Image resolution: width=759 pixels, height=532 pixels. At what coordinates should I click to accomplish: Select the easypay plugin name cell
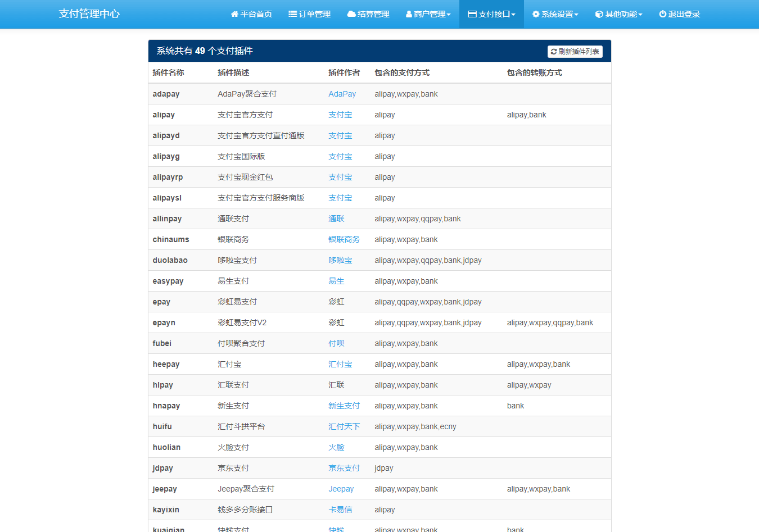coord(180,281)
